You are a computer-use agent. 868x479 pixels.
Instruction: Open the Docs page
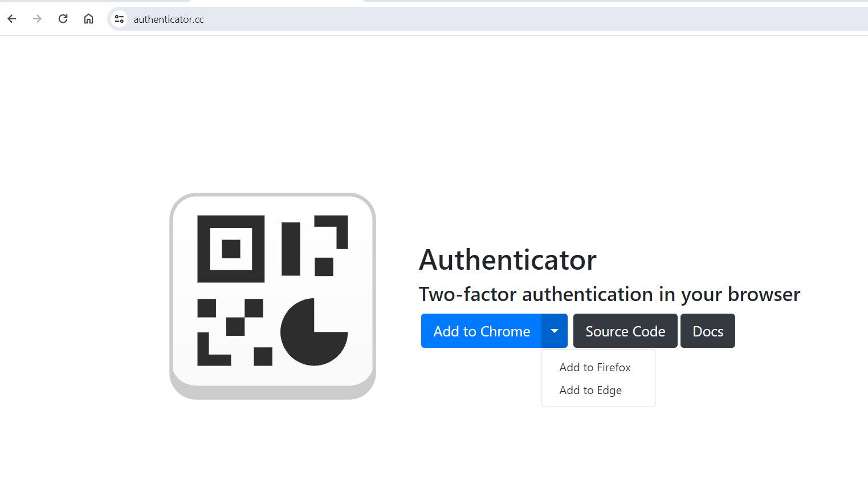(x=708, y=331)
